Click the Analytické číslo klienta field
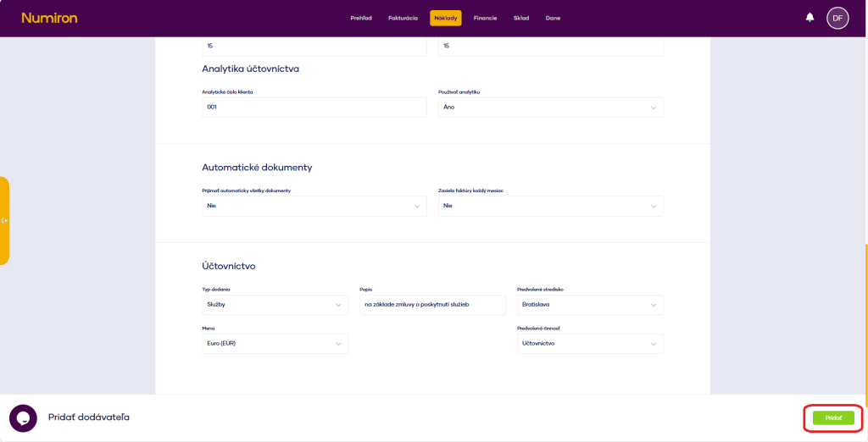The height and width of the screenshot is (442, 868). click(x=314, y=108)
